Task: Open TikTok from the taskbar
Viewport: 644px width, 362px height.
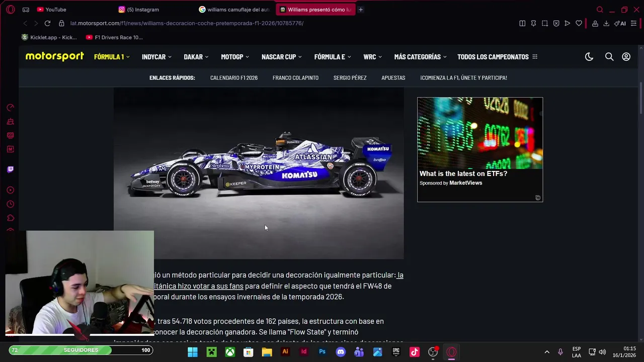Action: [415, 352]
